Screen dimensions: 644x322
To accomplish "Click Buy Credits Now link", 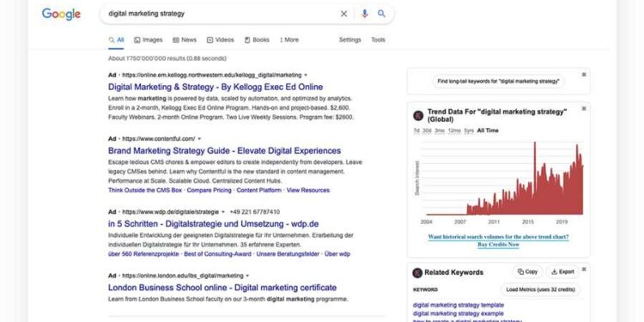I will 498,245.
